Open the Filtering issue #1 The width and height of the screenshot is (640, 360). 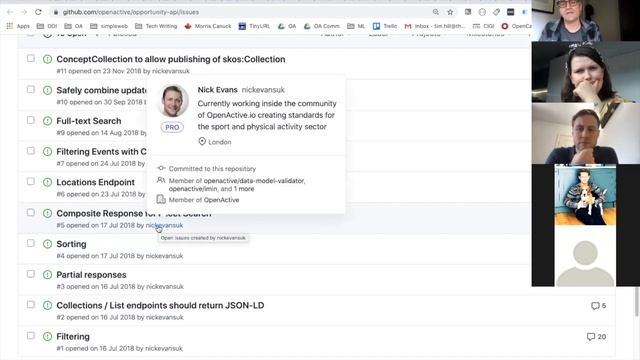point(73,337)
